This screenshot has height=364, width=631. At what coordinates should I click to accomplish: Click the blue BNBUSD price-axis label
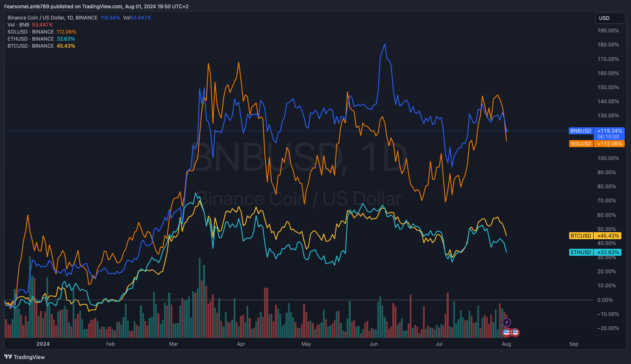pyautogui.click(x=581, y=131)
